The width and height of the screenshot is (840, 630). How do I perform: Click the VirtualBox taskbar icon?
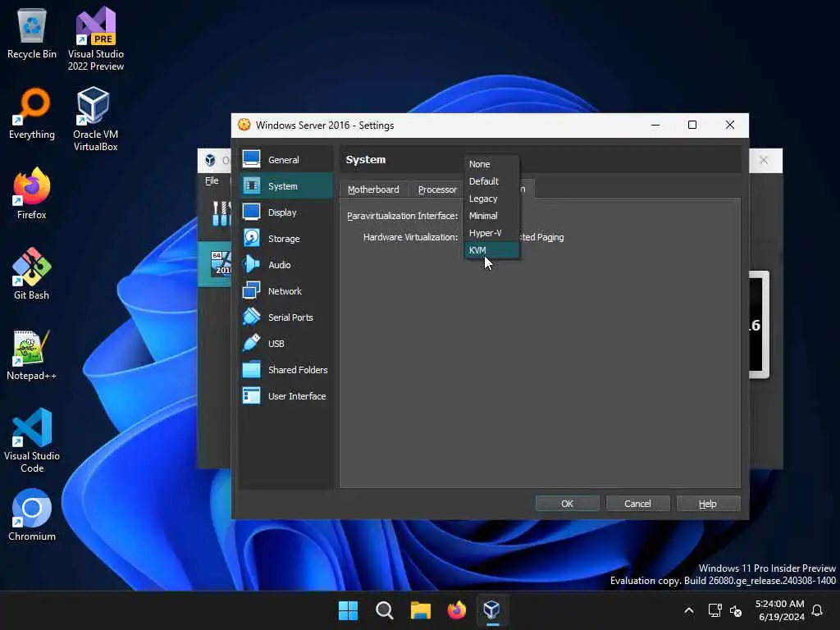492,610
